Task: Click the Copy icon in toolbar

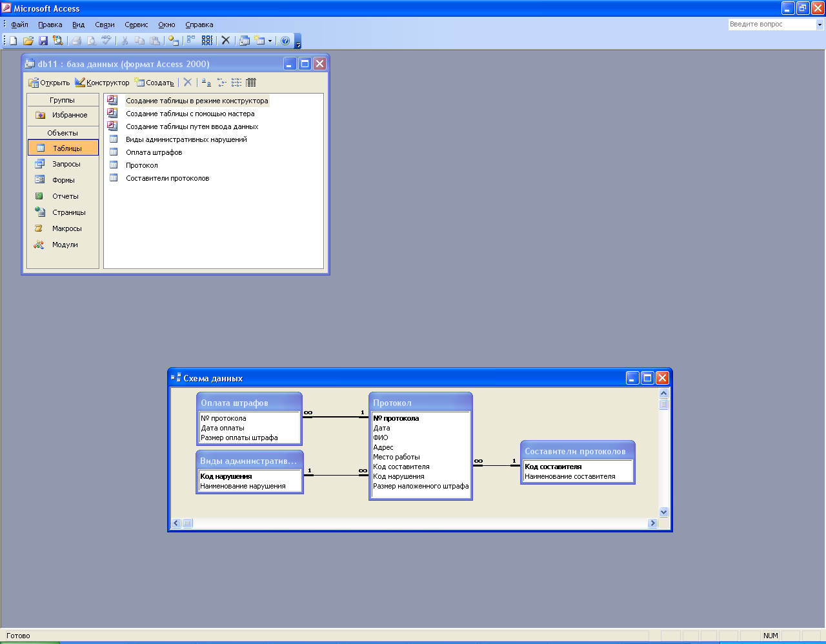Action: [x=140, y=40]
